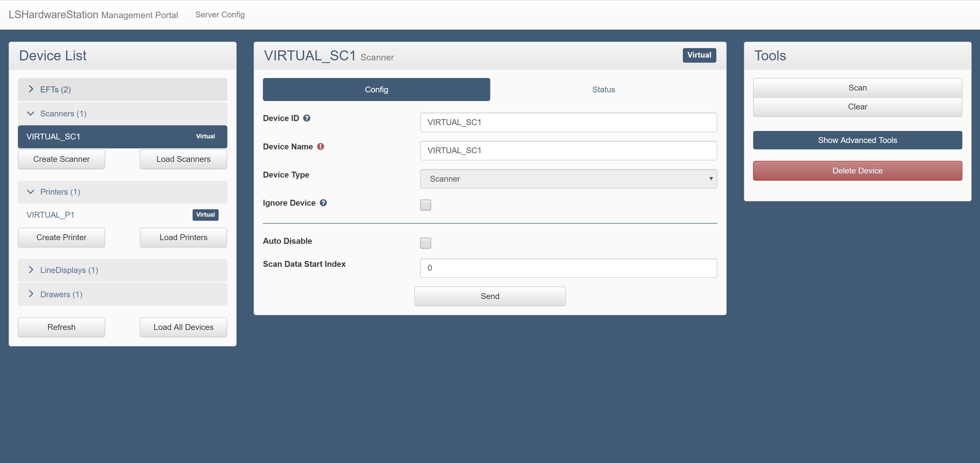Select VIRTUAL_P1 printer in device list
Image resolution: width=980 pixels, height=463 pixels.
51,215
